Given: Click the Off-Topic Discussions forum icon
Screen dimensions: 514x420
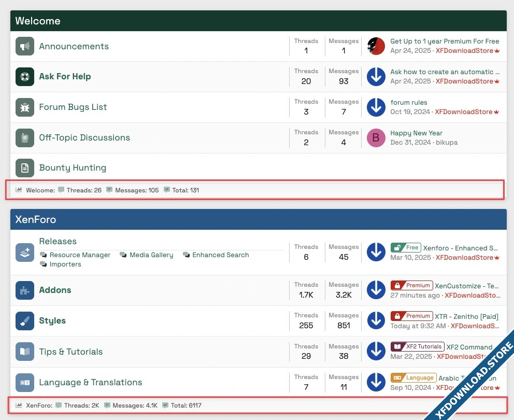Looking at the screenshot, I should (x=24, y=138).
